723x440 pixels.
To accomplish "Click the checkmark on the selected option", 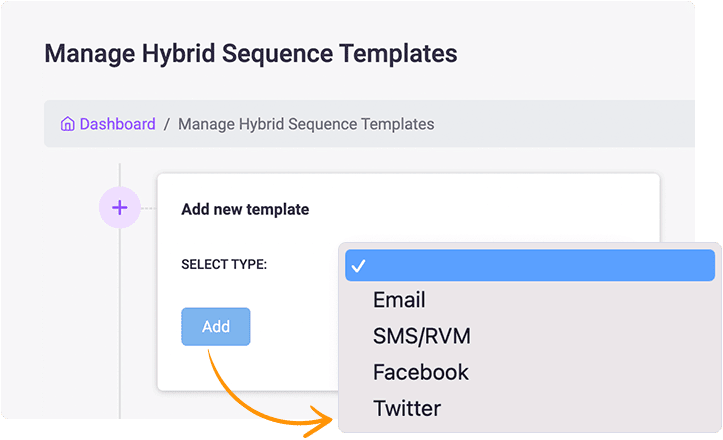I will coord(358,265).
